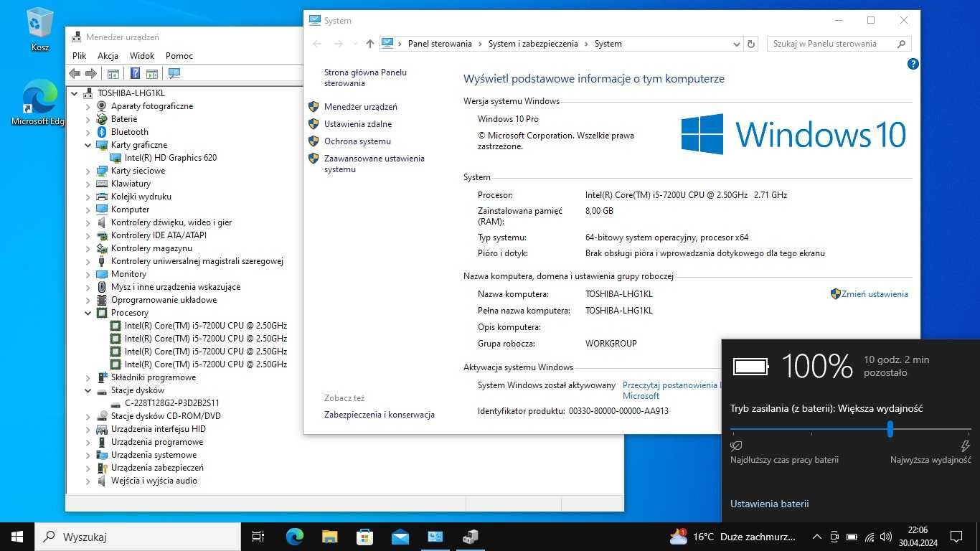Collapse the Stacje dysków category
Viewport: 980px width, 551px height.
click(88, 390)
